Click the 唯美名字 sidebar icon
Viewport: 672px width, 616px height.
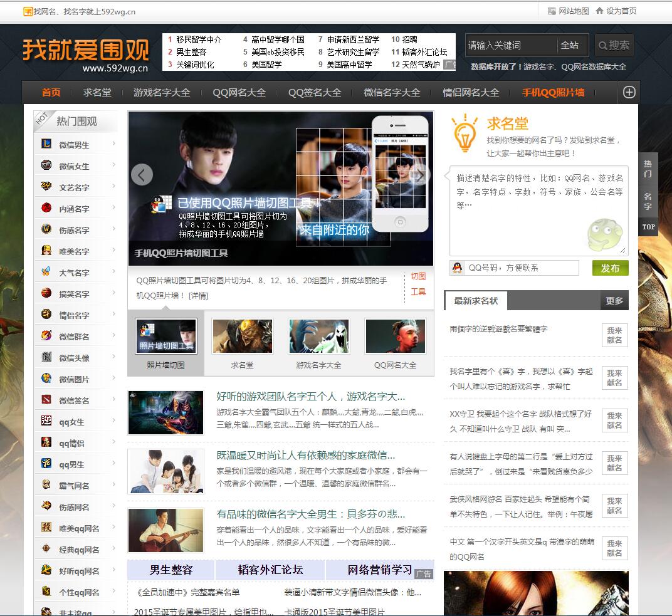[46, 250]
